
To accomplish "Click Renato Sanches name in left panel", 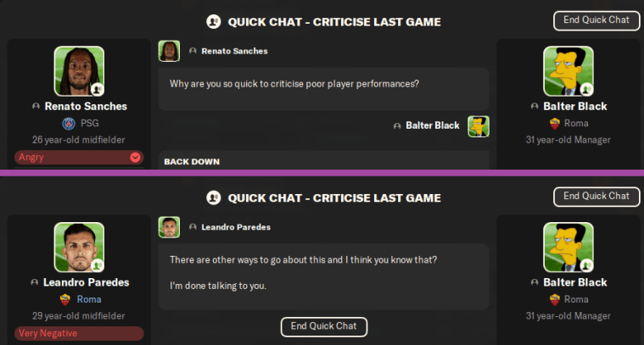I will (85, 107).
